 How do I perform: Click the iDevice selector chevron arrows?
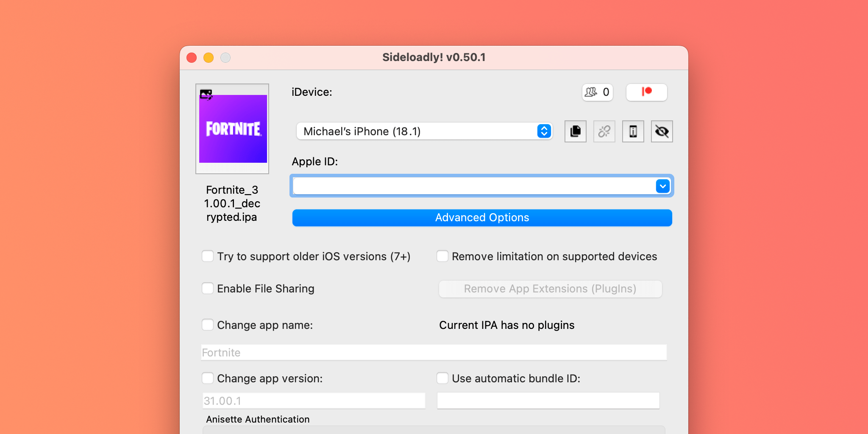click(544, 131)
